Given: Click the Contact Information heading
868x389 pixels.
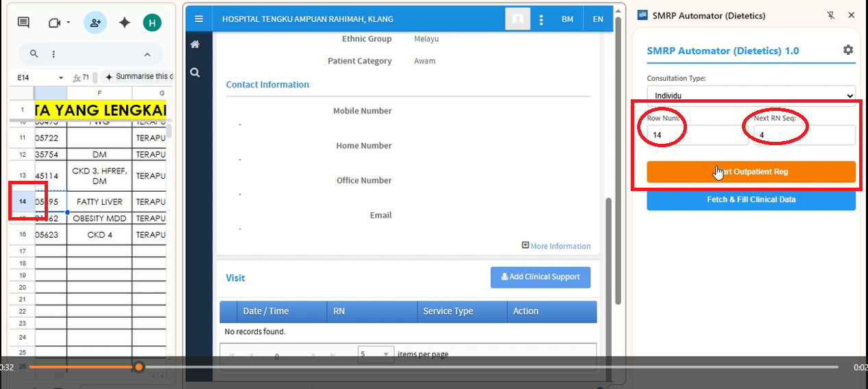Looking at the screenshot, I should tap(267, 85).
